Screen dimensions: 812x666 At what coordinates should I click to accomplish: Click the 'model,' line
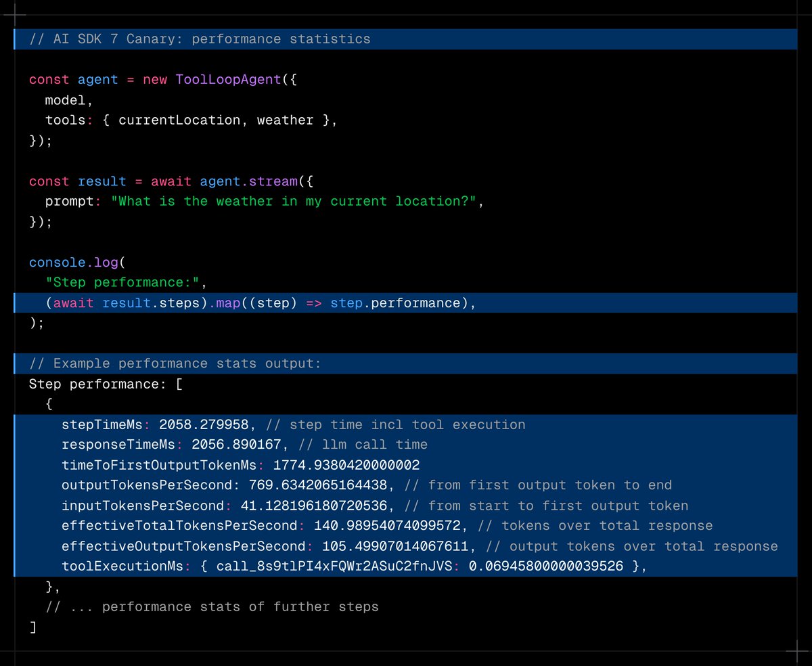(x=69, y=99)
